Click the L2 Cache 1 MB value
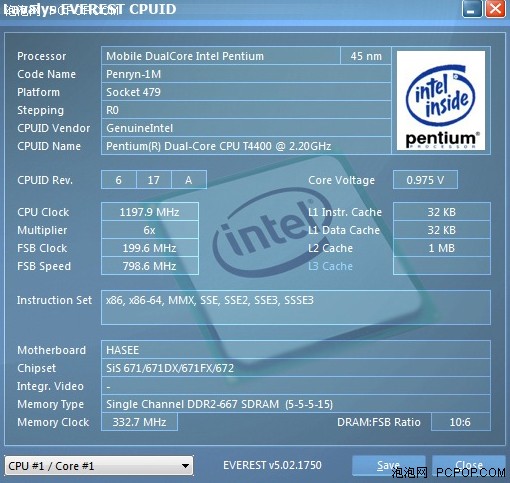This screenshot has width=510, height=483. (442, 248)
